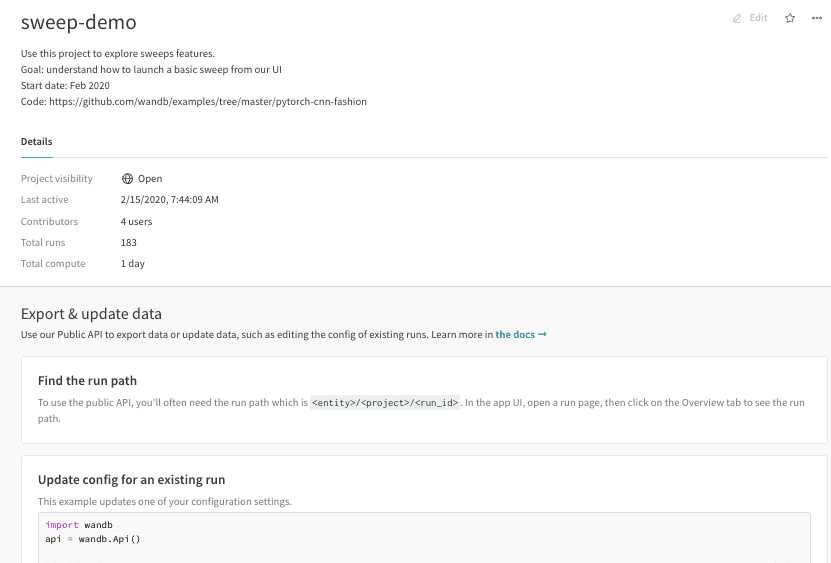Click the total runs value 183
Screen dimensions: 831x563
pyautogui.click(x=129, y=242)
